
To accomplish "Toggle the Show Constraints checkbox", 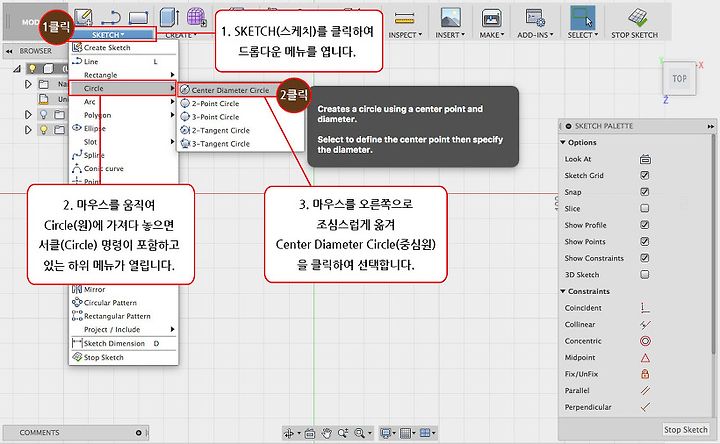I will tap(645, 258).
